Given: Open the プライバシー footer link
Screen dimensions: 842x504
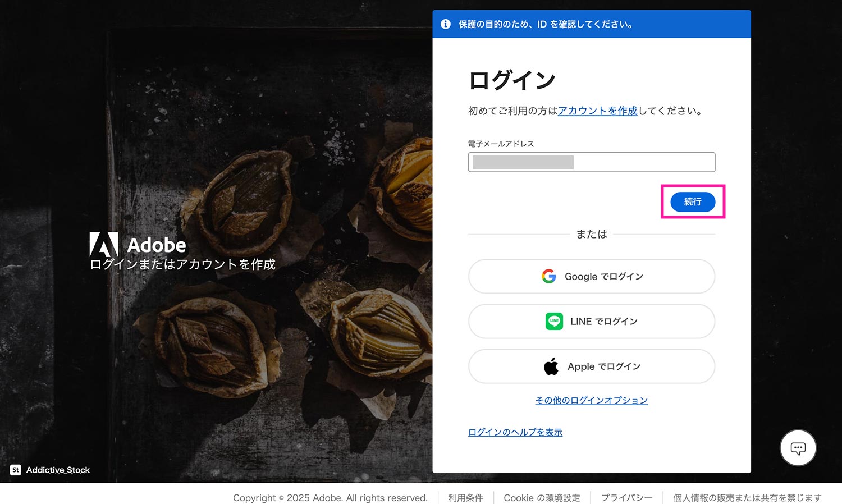Looking at the screenshot, I should point(627,497).
